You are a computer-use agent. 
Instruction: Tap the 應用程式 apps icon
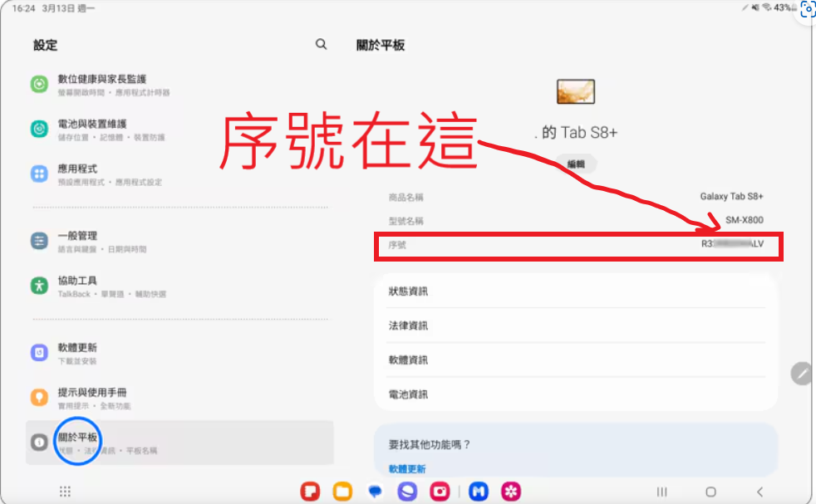pyautogui.click(x=39, y=174)
